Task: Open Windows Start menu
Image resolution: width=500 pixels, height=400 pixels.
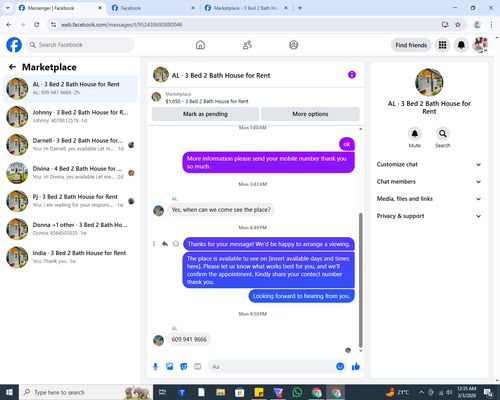Action: pyautogui.click(x=9, y=392)
